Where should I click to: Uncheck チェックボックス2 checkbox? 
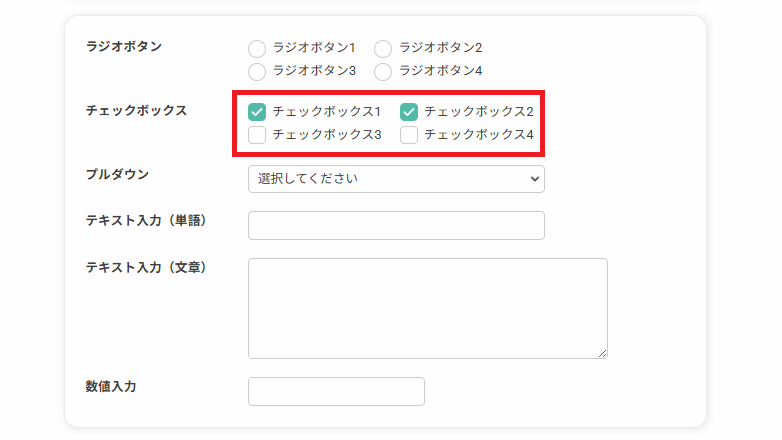(x=409, y=112)
